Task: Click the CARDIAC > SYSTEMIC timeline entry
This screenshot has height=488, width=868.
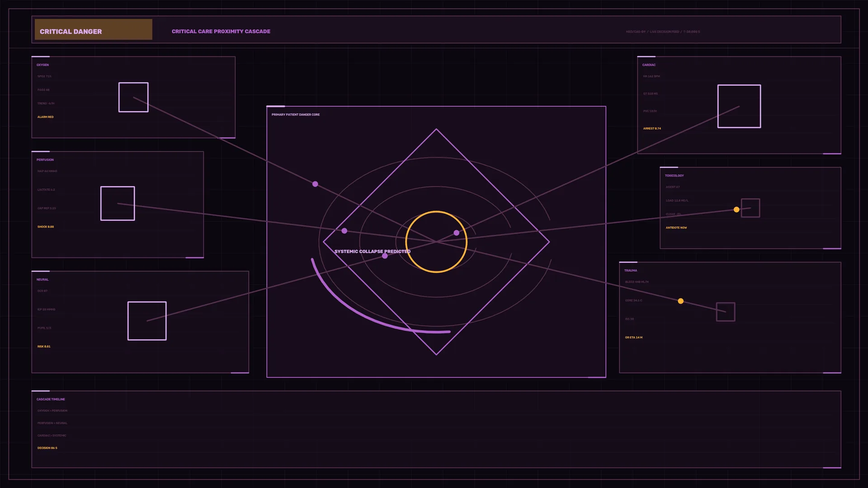Action: [52, 436]
